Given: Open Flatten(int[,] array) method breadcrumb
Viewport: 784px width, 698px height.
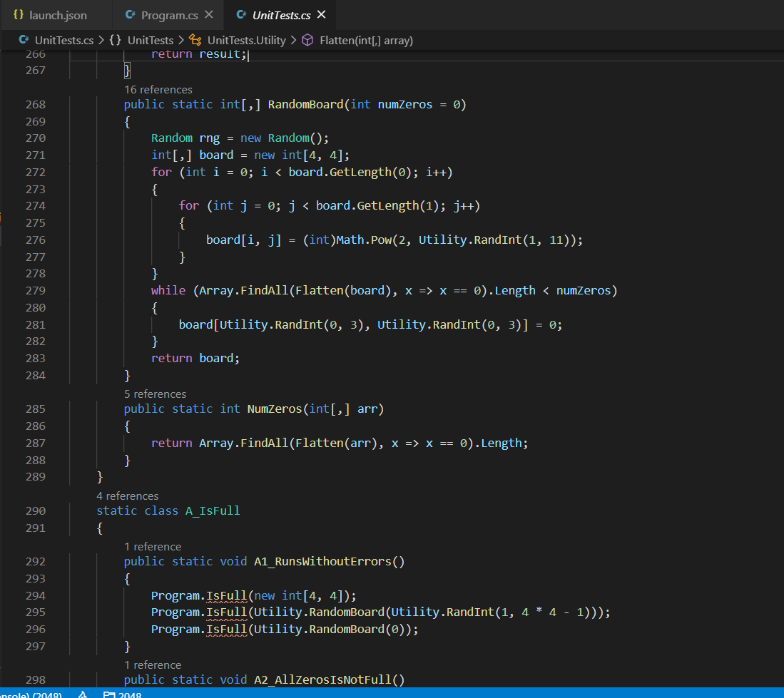Looking at the screenshot, I should [367, 41].
